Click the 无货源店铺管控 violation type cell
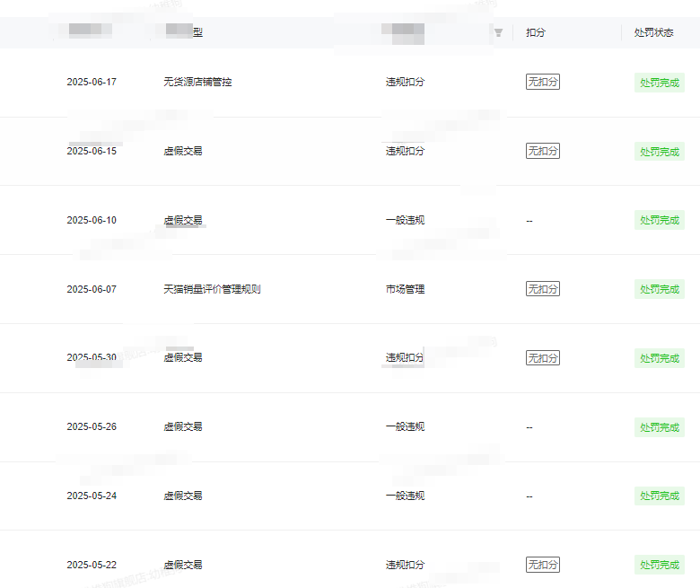The width and height of the screenshot is (700, 588). coord(197,83)
